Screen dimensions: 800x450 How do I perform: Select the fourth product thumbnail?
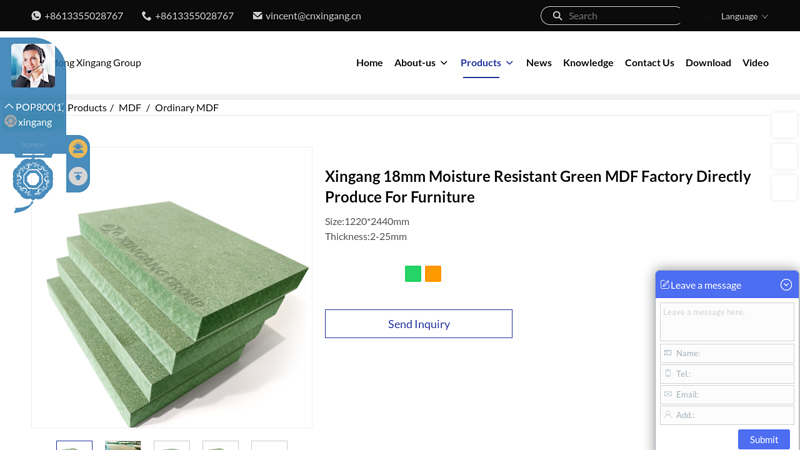[220, 445]
